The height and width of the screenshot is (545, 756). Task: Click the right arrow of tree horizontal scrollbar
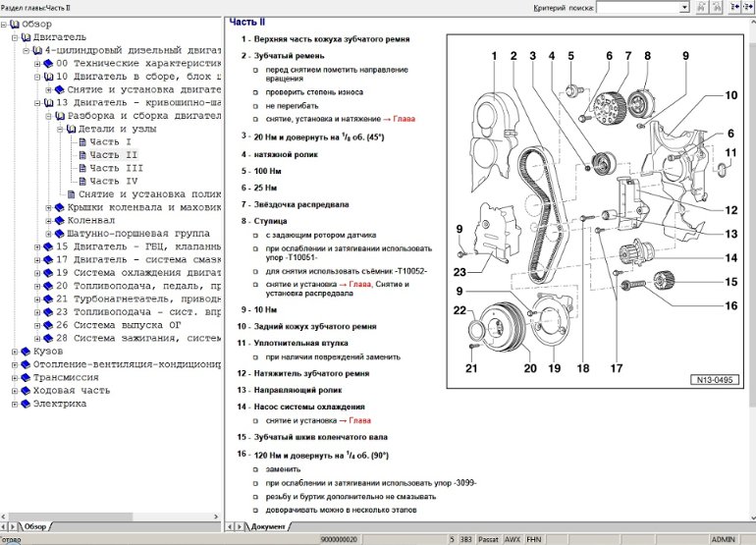(x=216, y=517)
